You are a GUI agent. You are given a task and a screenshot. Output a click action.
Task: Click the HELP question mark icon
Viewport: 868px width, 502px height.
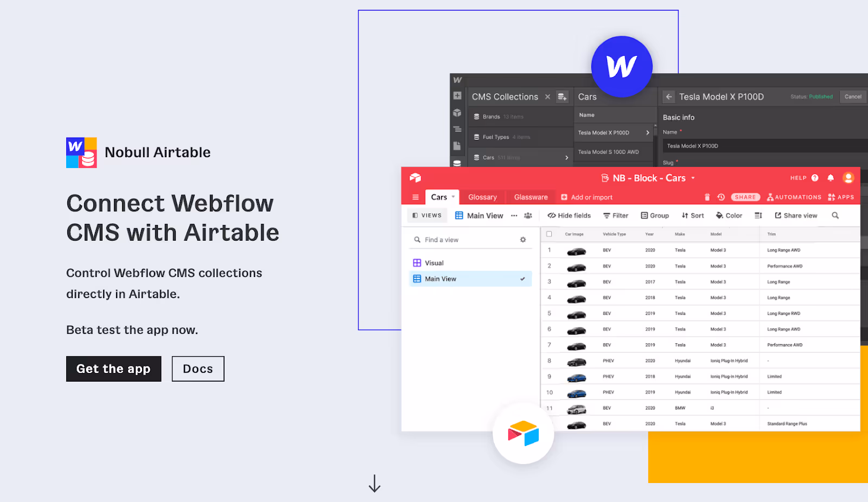(815, 178)
